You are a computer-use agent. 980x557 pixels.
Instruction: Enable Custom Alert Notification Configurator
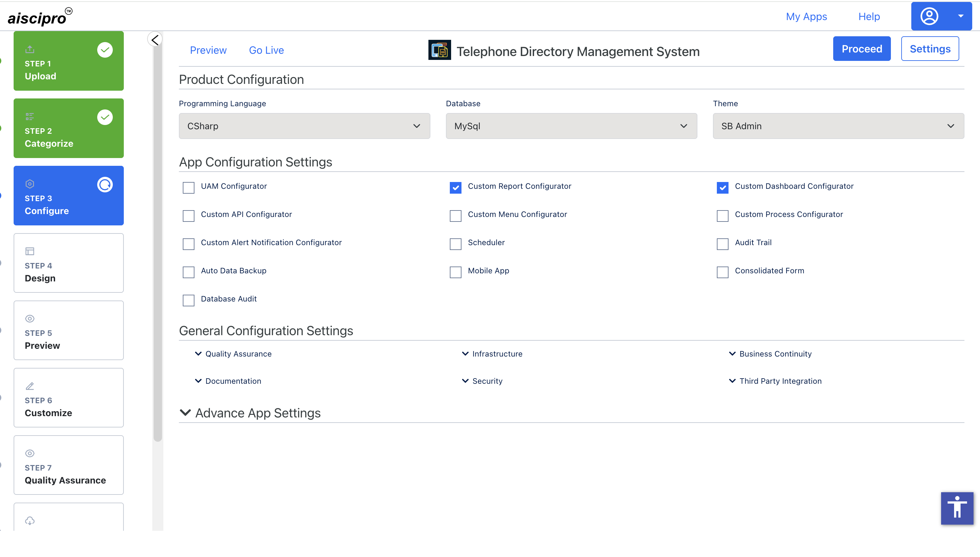(x=188, y=244)
